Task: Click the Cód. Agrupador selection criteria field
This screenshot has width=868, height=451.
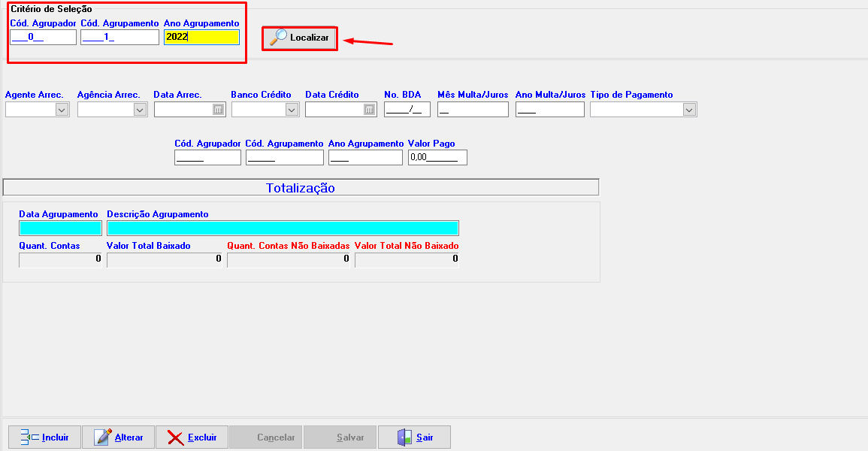Action: 43,37
